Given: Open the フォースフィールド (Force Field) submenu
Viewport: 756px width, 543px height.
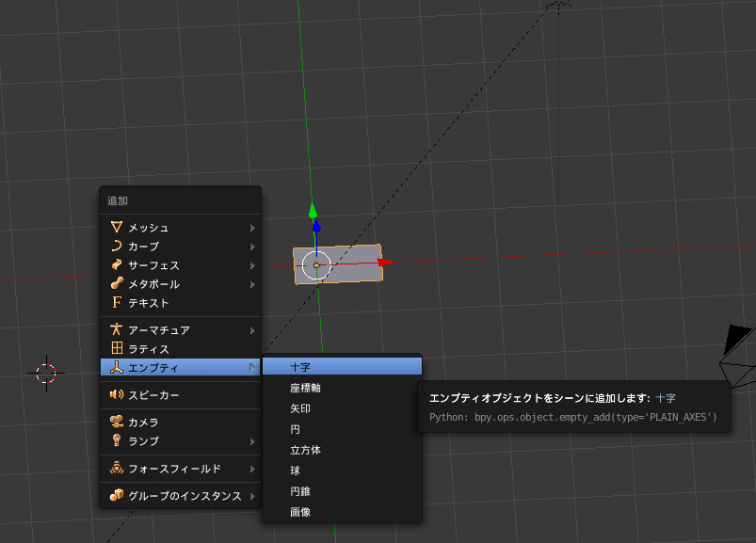Looking at the screenshot, I should [x=181, y=469].
